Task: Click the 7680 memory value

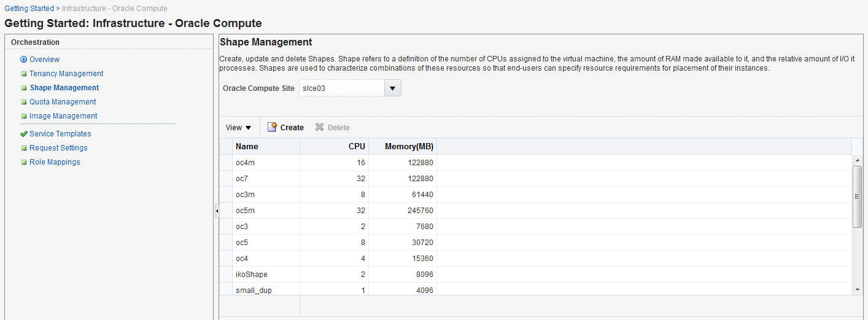Action: 425,227
